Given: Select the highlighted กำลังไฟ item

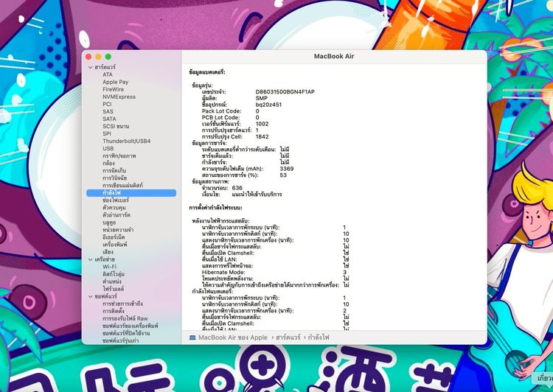Looking at the screenshot, I should [x=131, y=193].
